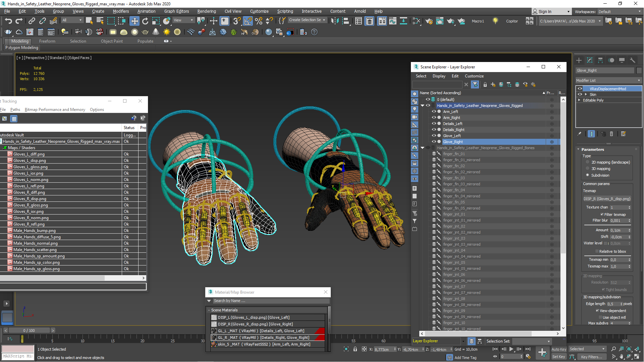644x362 pixels.
Task: Click Go to Start playback button
Action: click(495, 349)
